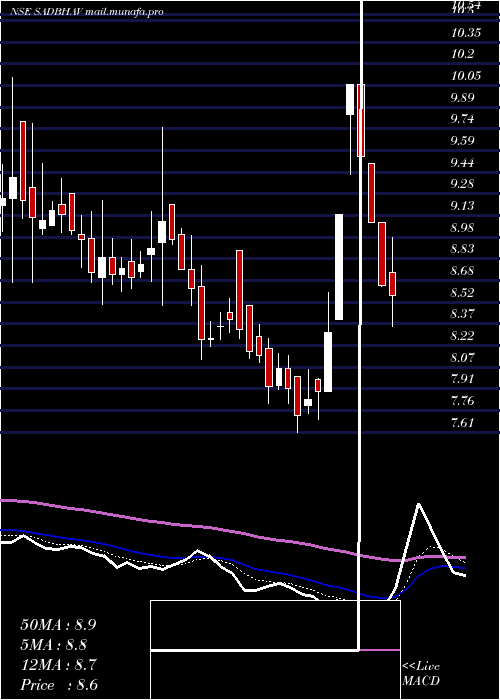
Task: Click the 10.35 price axis label
Action: click(466, 33)
